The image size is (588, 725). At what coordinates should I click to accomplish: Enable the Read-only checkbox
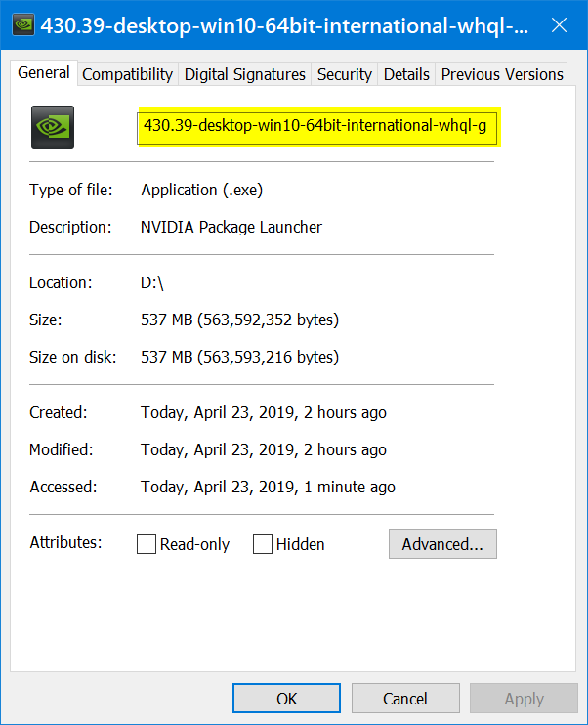[147, 544]
